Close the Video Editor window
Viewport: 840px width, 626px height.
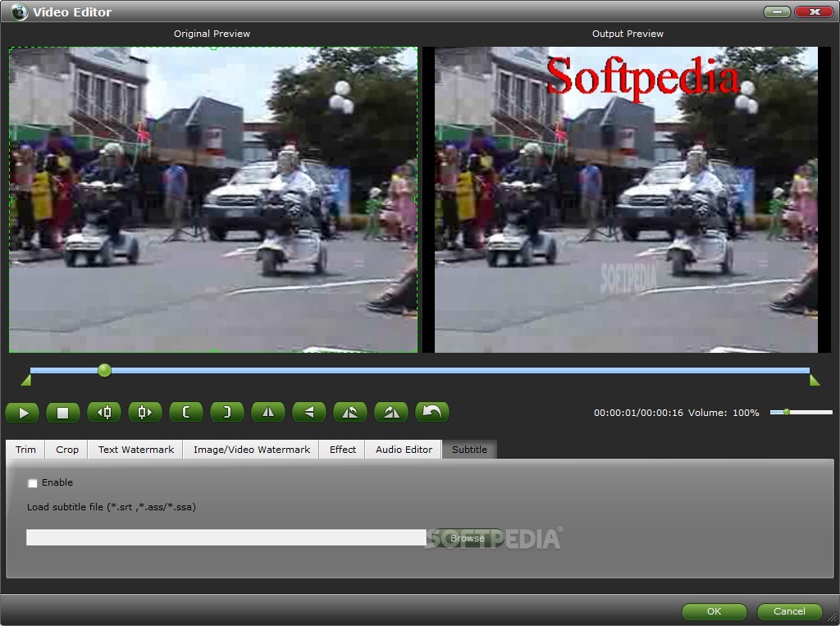pos(814,11)
